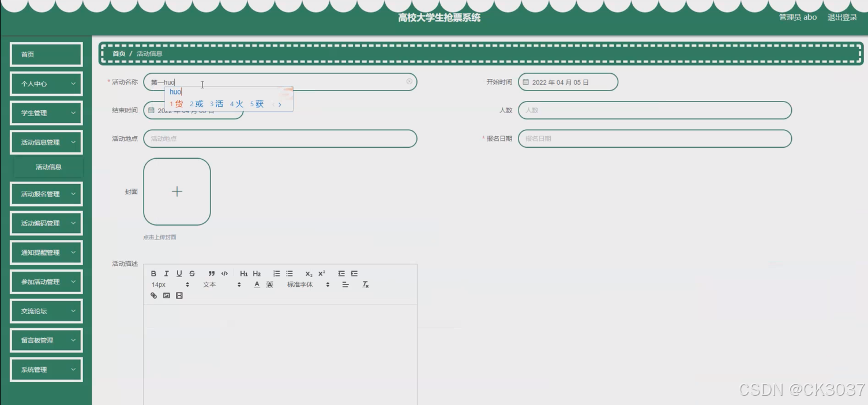The image size is (868, 405).
Task: Open the 开始时间 date picker field
Action: click(x=568, y=82)
